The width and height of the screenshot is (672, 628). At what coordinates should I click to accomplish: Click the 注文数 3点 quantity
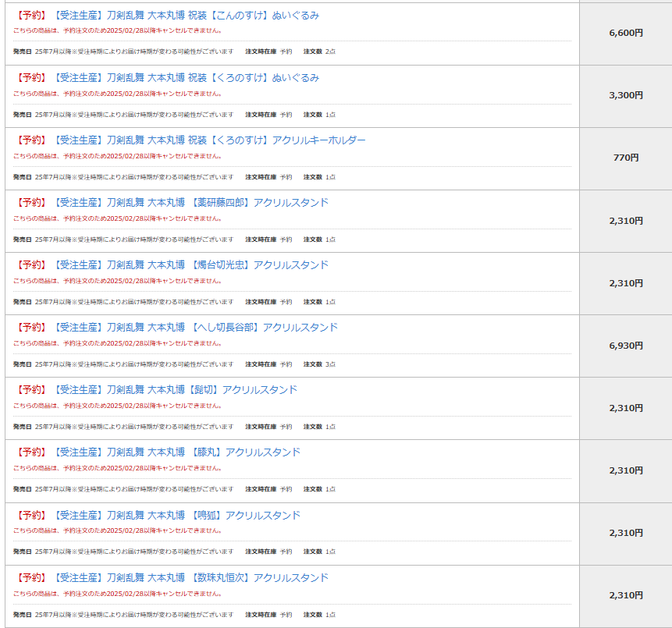319,364
